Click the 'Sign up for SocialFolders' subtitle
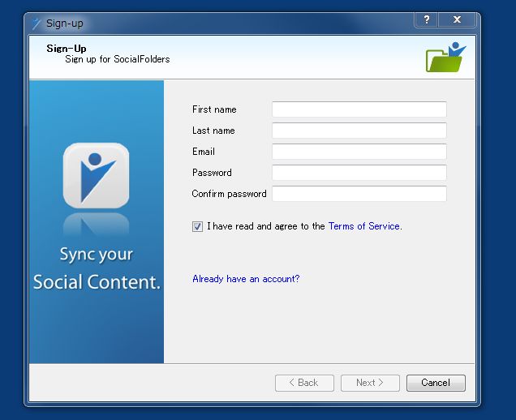 pyautogui.click(x=118, y=59)
